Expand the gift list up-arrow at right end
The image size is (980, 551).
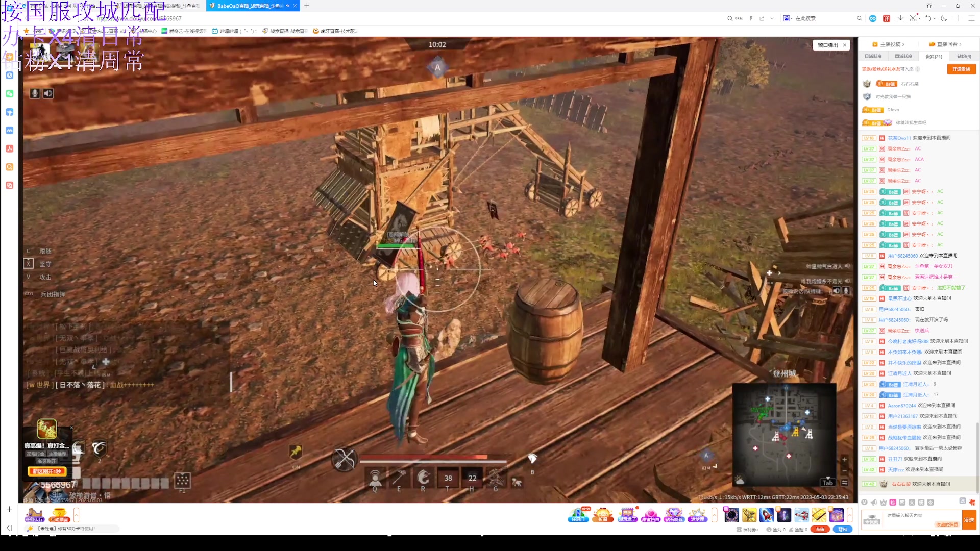[x=850, y=515]
